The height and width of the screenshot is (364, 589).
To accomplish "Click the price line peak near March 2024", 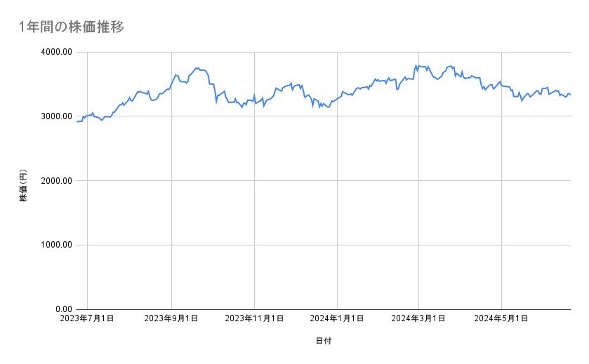I will [417, 65].
